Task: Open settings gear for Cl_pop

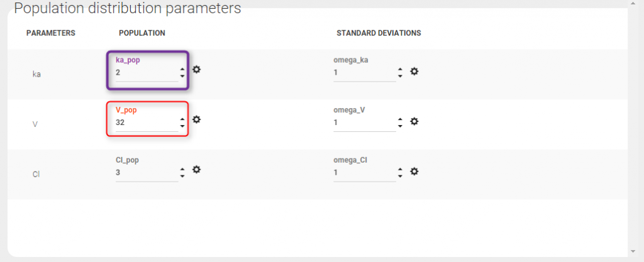Action: click(x=196, y=169)
